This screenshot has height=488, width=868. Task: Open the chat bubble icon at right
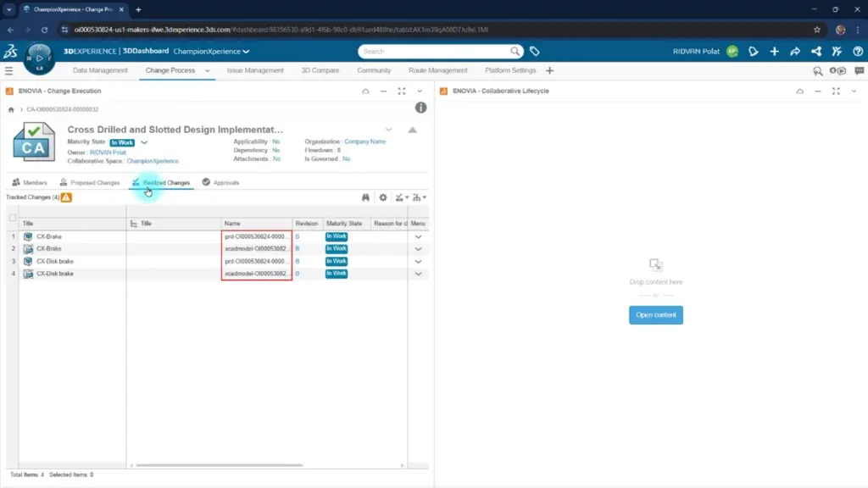(860, 71)
